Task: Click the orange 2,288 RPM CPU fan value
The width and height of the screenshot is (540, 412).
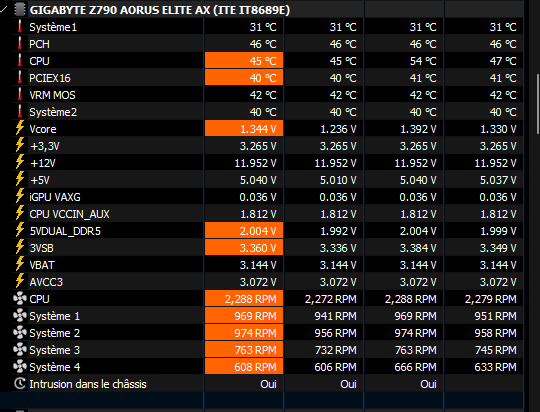Action: [x=244, y=299]
